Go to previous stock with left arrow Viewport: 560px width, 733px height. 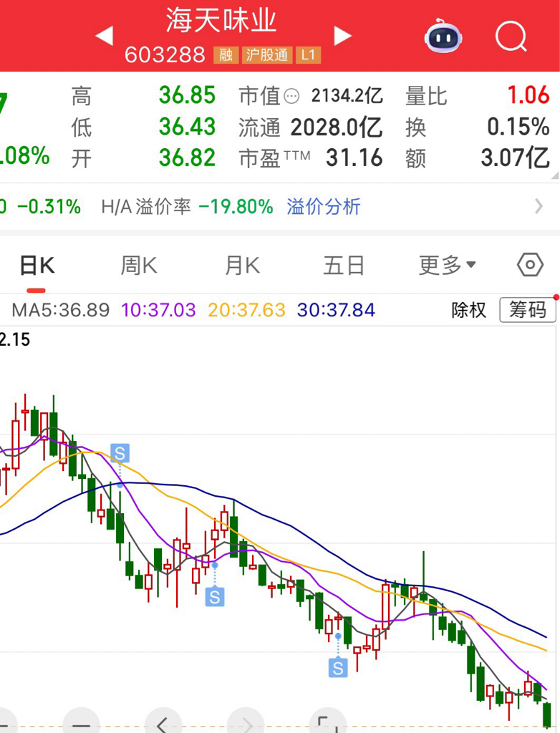click(x=105, y=36)
